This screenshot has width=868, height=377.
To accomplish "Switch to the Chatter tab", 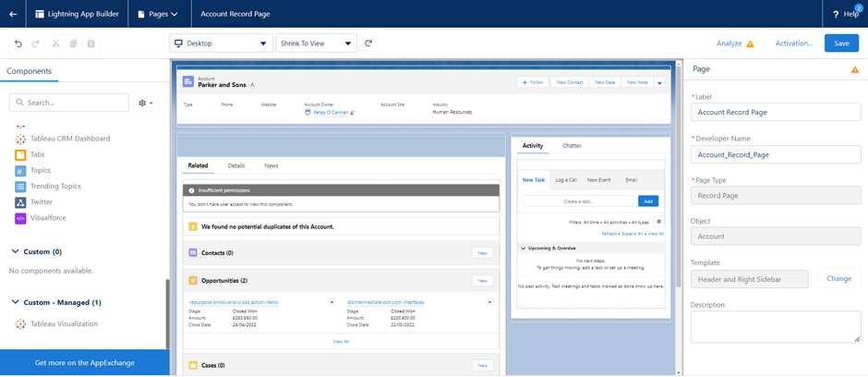I will click(572, 146).
